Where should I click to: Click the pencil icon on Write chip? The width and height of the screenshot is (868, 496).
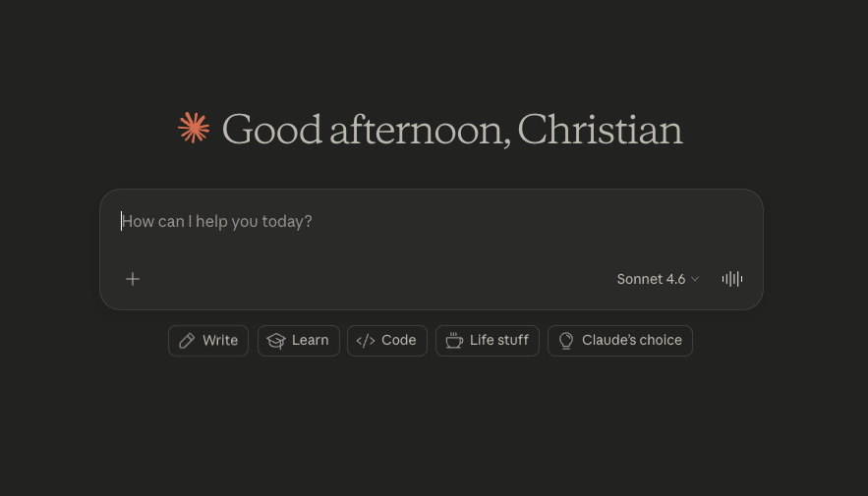(187, 341)
